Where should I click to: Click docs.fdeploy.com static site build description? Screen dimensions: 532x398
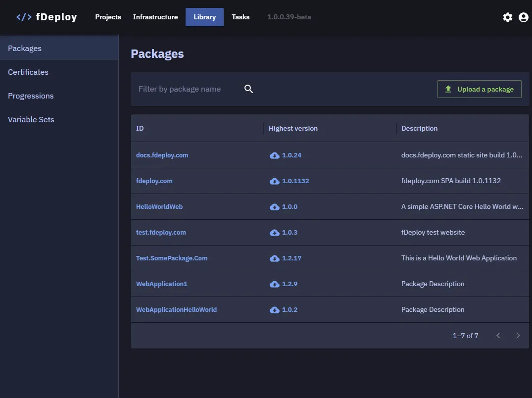coord(462,155)
